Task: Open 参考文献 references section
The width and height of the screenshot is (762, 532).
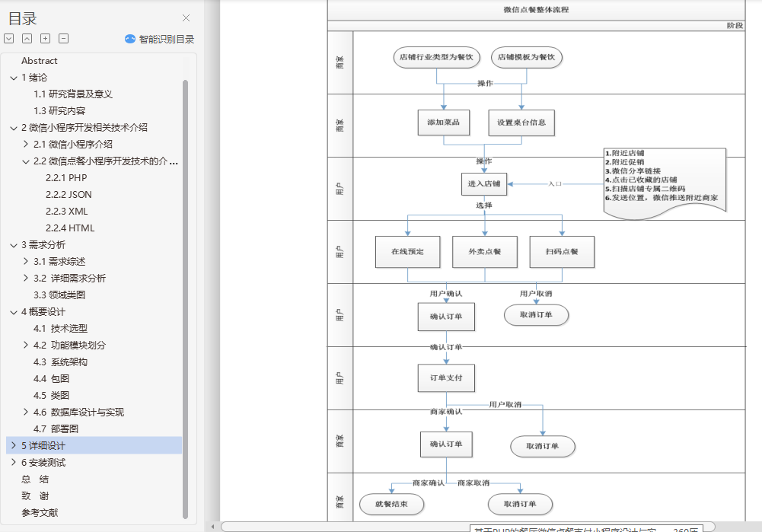Action: (x=40, y=513)
